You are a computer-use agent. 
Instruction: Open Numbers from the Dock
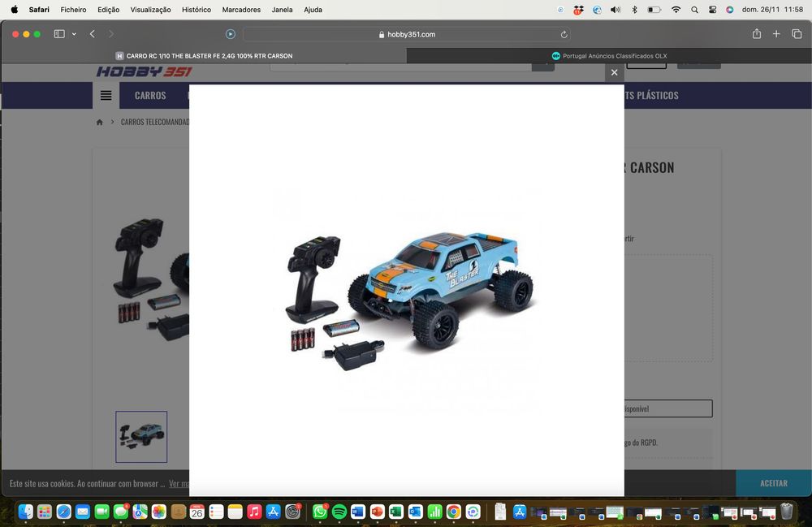(x=434, y=512)
